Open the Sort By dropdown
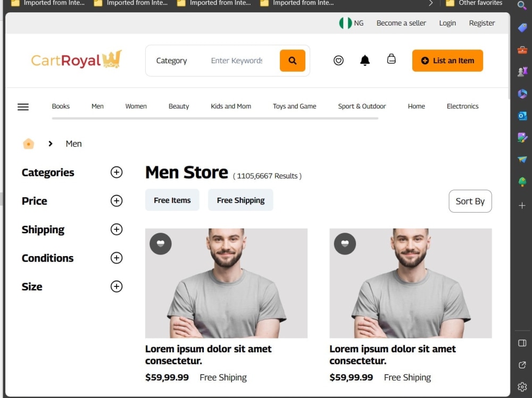The height and width of the screenshot is (398, 532). tap(470, 201)
